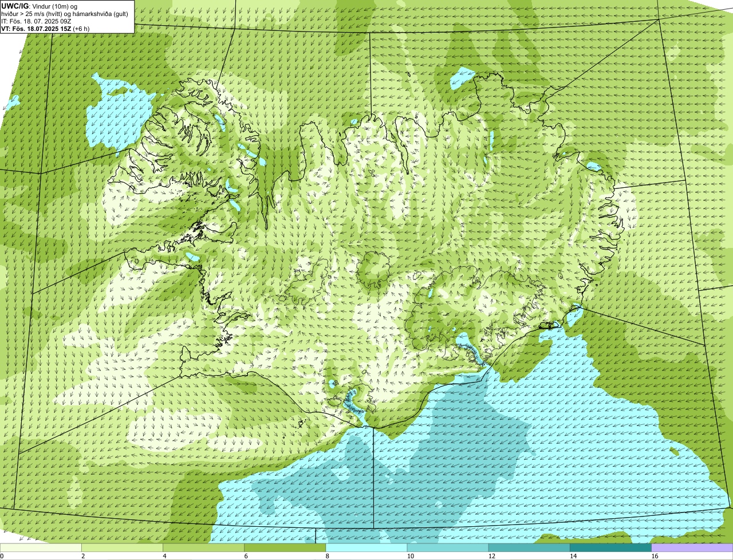Click the 6–8 m/s darker green legend swatch
The width and height of the screenshot is (733, 560).
(x=285, y=548)
